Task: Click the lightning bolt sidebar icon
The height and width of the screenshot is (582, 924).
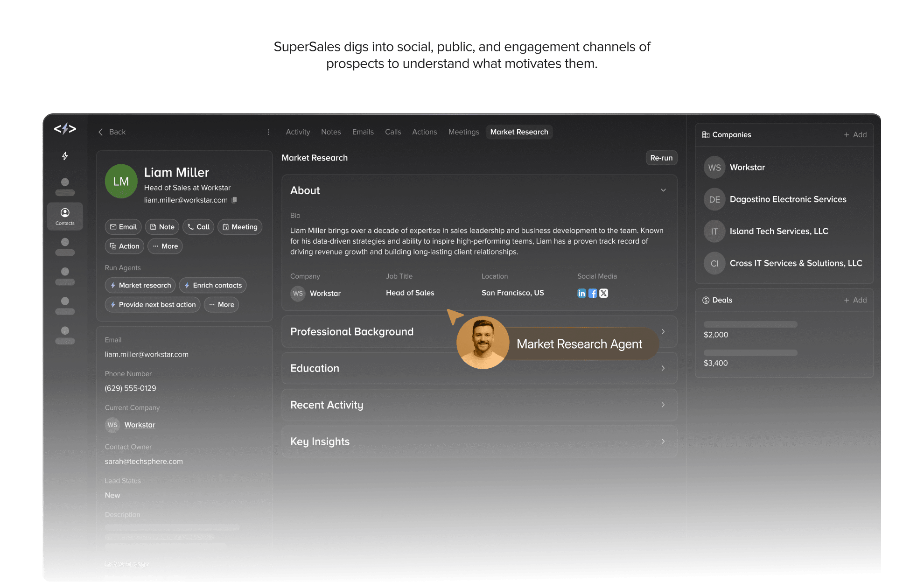Action: click(x=65, y=156)
